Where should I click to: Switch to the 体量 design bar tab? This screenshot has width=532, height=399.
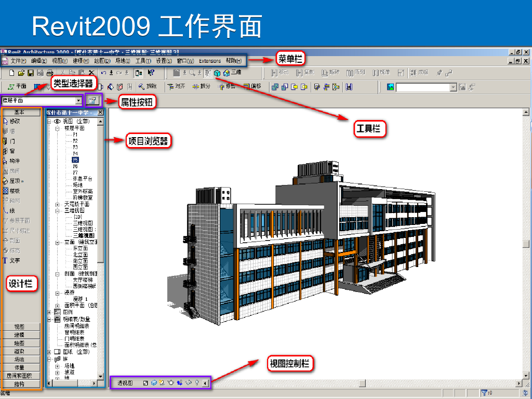[19, 367]
